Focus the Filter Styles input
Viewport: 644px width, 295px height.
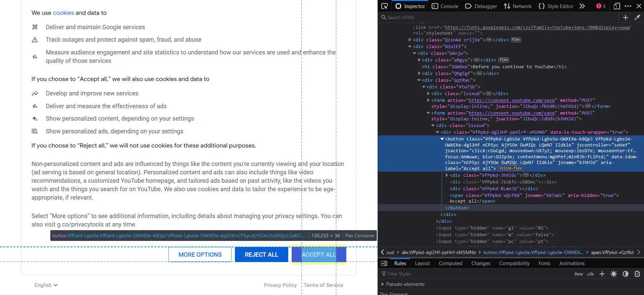tap(475, 274)
